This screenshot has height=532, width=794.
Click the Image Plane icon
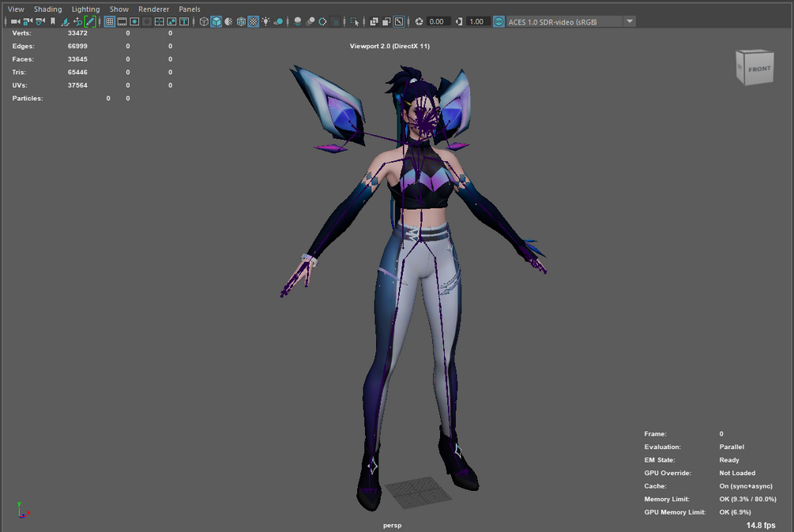coord(65,21)
